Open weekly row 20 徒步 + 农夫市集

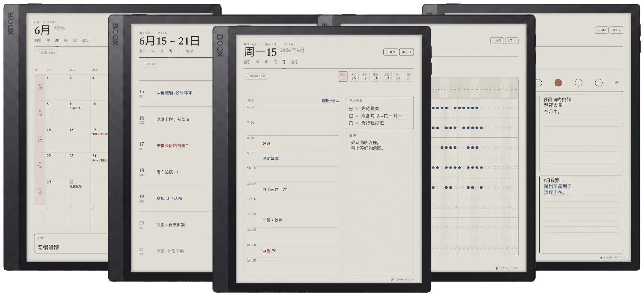(175, 224)
